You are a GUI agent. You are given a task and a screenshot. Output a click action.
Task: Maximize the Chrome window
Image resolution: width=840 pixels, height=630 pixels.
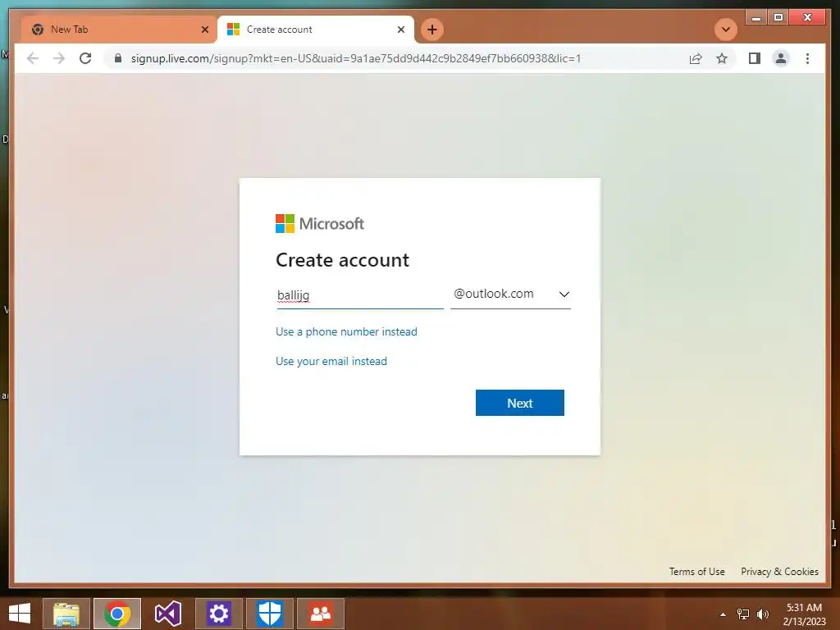pyautogui.click(x=778, y=18)
